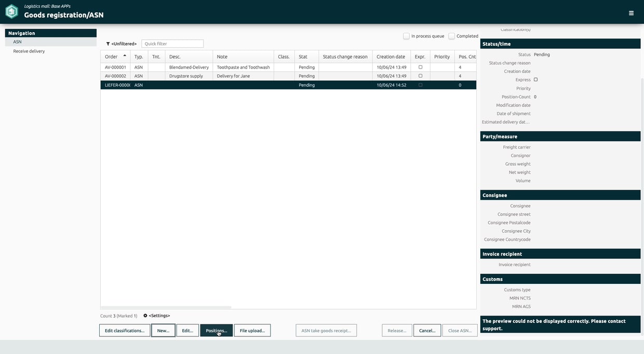Sort by Creation date column header
Viewport: 644px width, 354px height.
[x=391, y=57]
